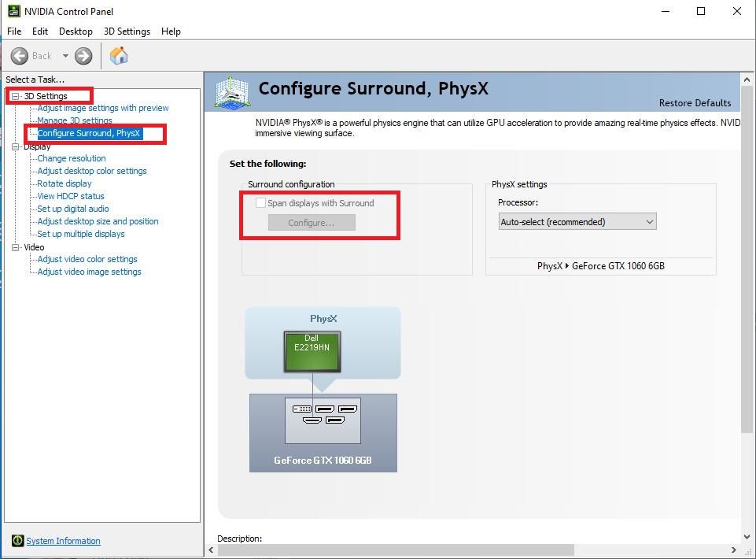
Task: Click the horizontal scrollbar right arrow
Action: [x=734, y=550]
